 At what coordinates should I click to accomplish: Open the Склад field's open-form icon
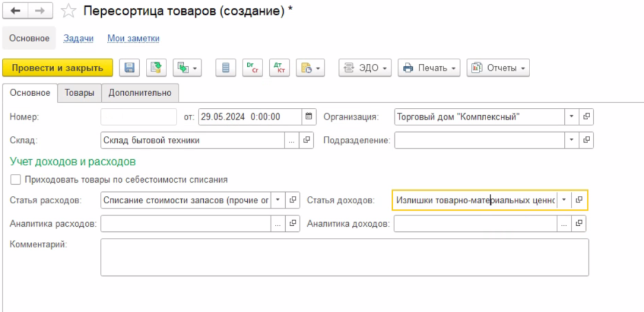pyautogui.click(x=307, y=141)
